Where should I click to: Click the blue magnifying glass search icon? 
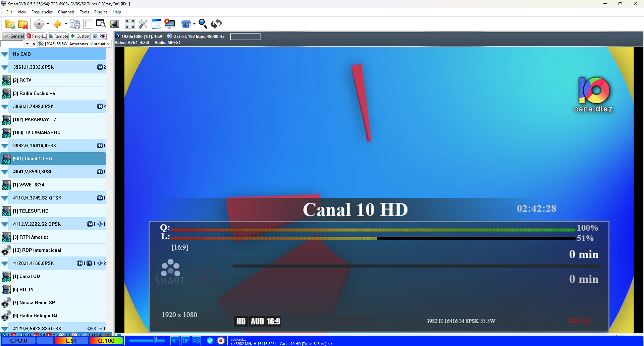[203, 24]
